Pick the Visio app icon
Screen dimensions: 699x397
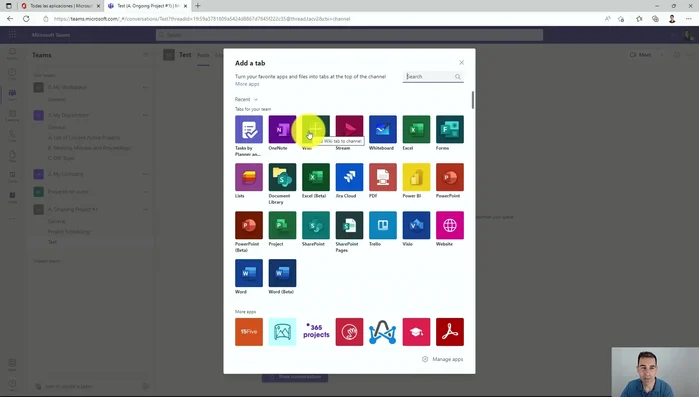[416, 225]
